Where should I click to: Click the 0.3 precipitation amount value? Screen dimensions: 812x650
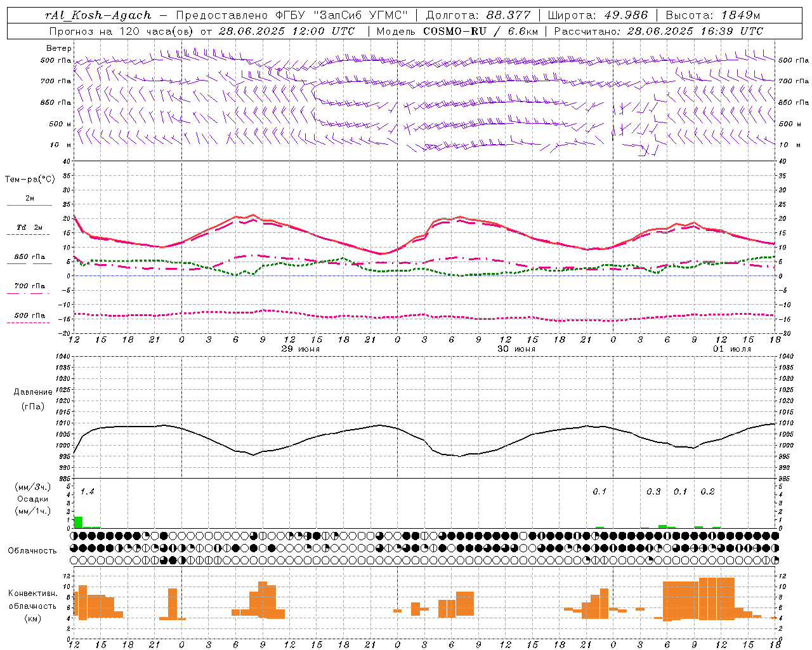click(653, 492)
